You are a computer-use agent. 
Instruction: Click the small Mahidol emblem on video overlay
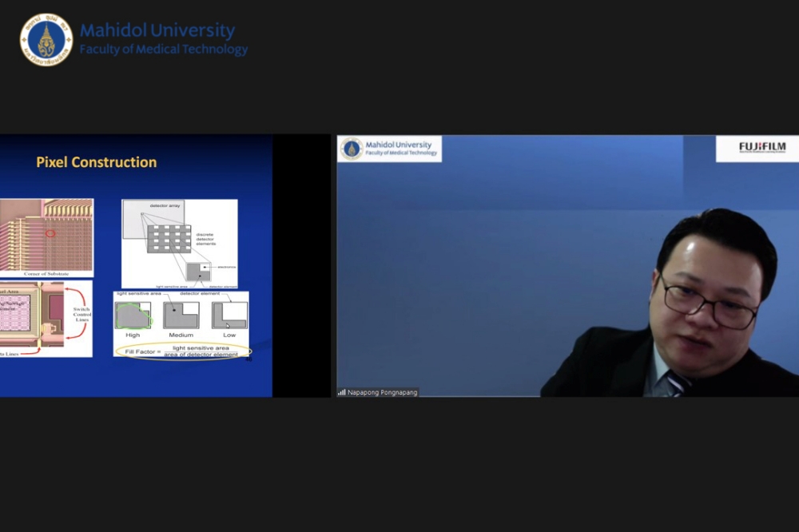[352, 149]
